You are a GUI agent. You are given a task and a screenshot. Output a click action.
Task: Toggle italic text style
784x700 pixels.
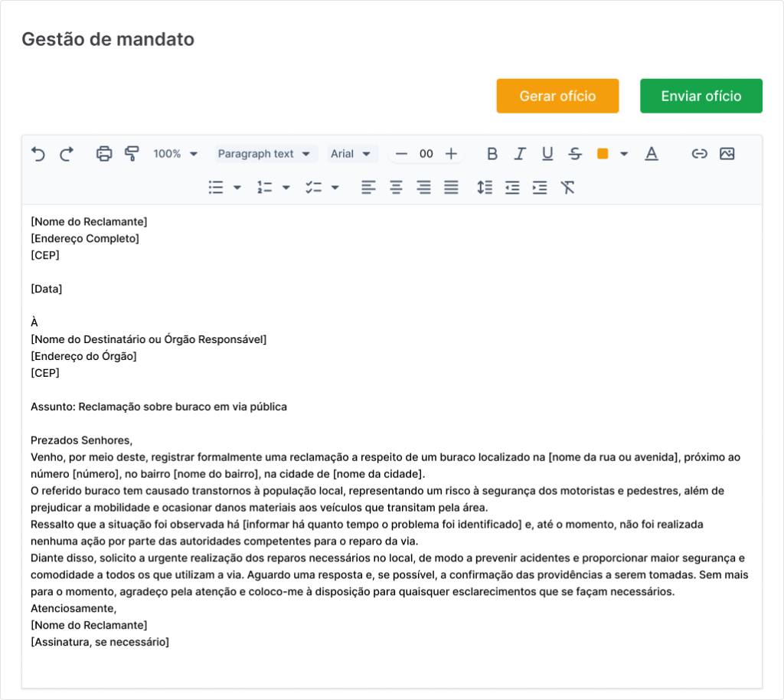coord(520,154)
